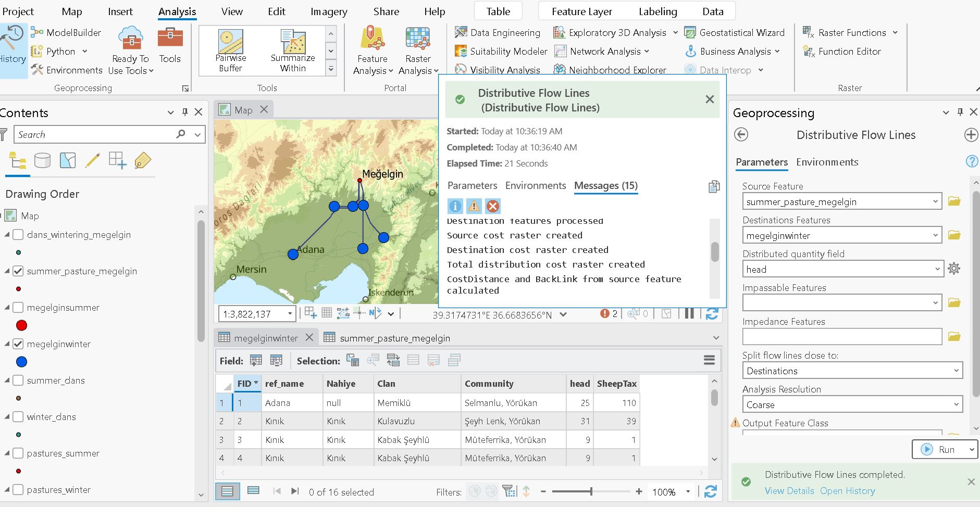
Task: Launch the Summarize Within tool
Action: (x=292, y=49)
